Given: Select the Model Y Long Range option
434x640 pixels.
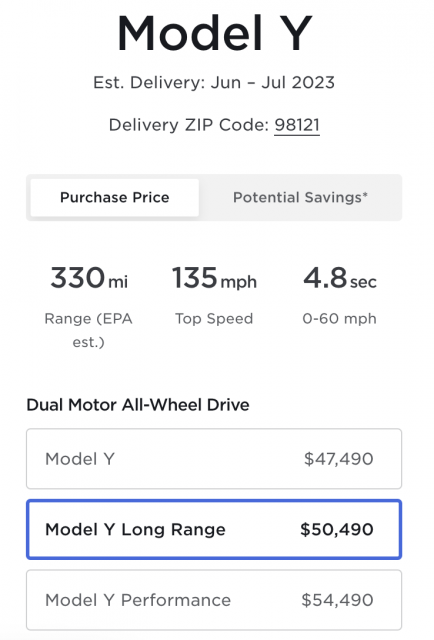Looking at the screenshot, I should tap(214, 529).
